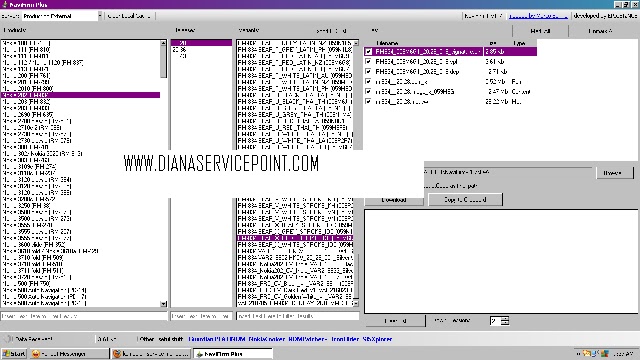This screenshot has height=360, width=640.
Task: Select the highlighted release at top of releases list
Action: coord(201,43)
